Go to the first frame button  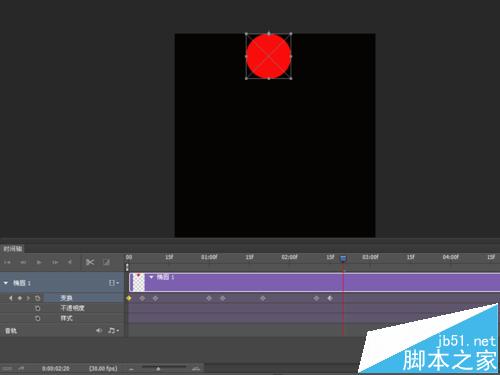(7, 262)
